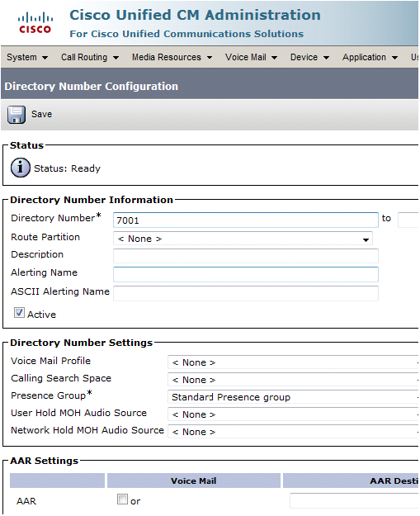
Task: Open the Voice Mail menu
Action: pos(251,57)
